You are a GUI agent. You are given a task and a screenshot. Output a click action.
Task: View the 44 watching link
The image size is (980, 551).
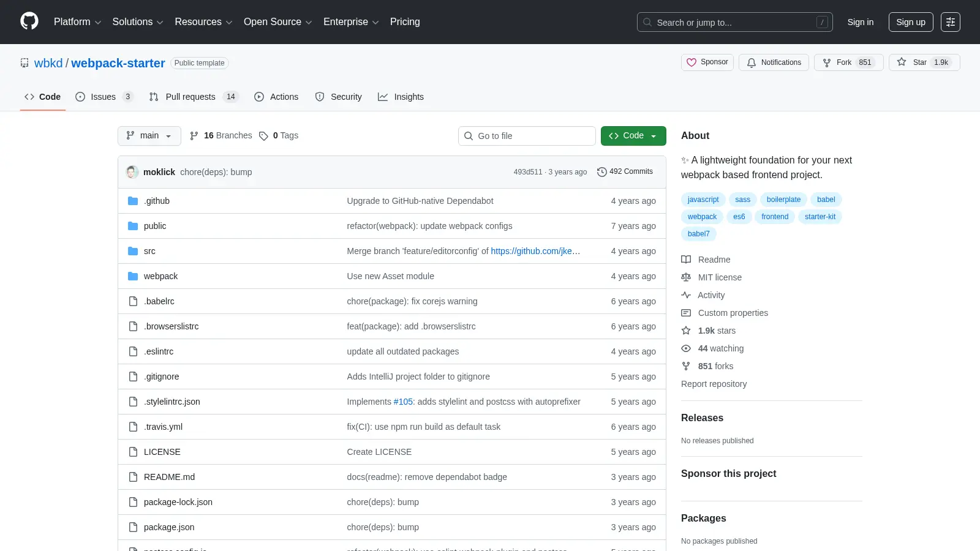tap(713, 348)
